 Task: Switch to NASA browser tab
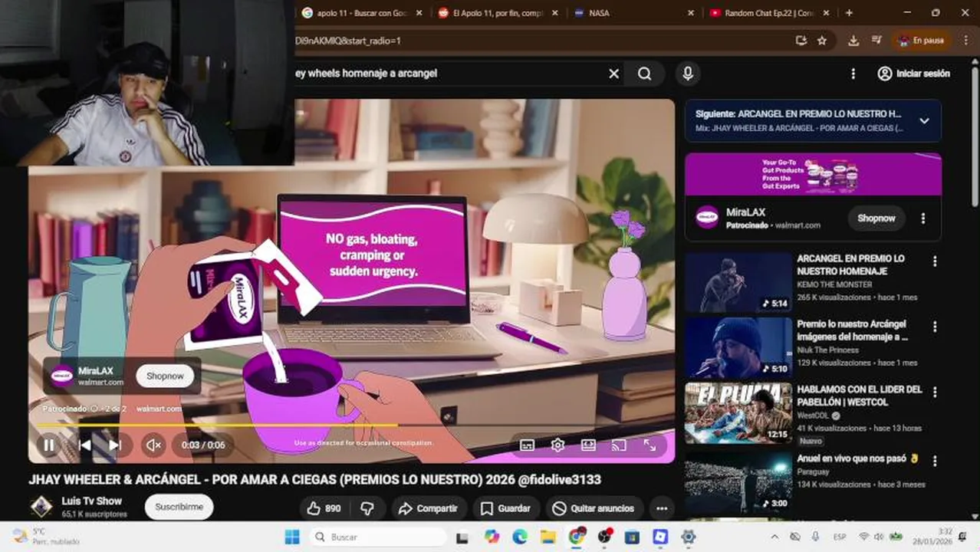(632, 13)
